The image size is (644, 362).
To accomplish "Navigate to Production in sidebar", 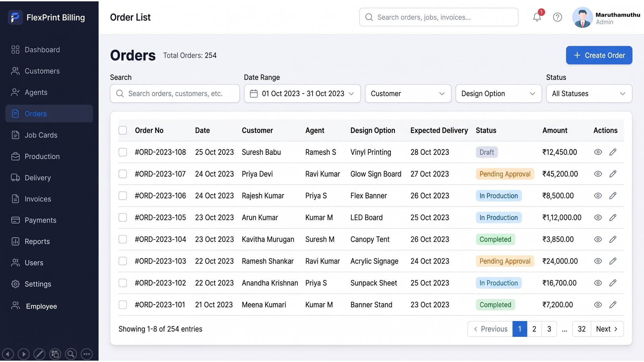I will click(49, 157).
